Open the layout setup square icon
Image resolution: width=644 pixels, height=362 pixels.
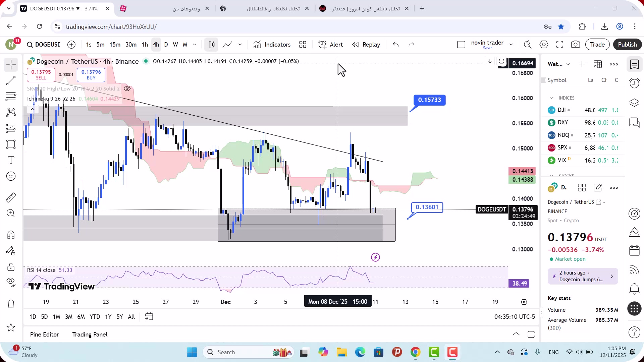(x=461, y=45)
